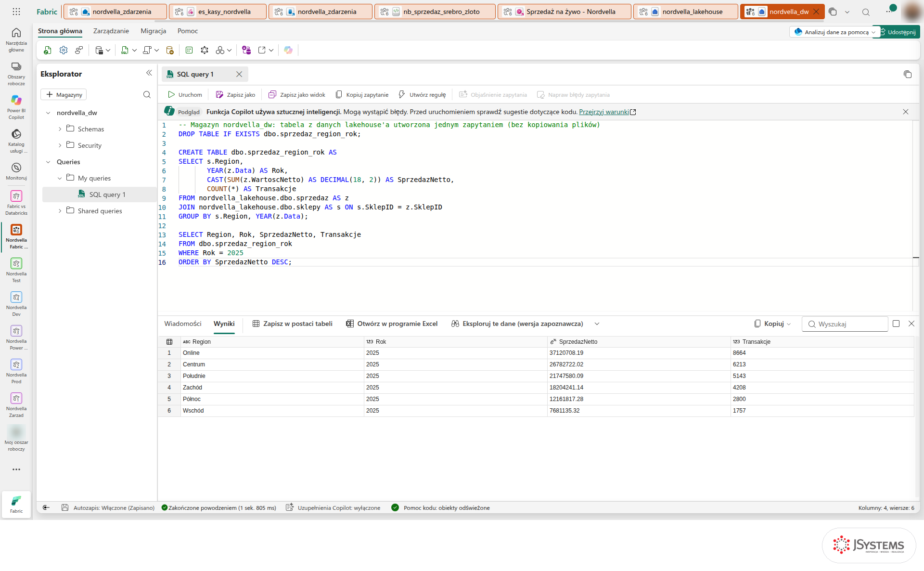
Task: Click the global search icon in header
Action: 866,12
